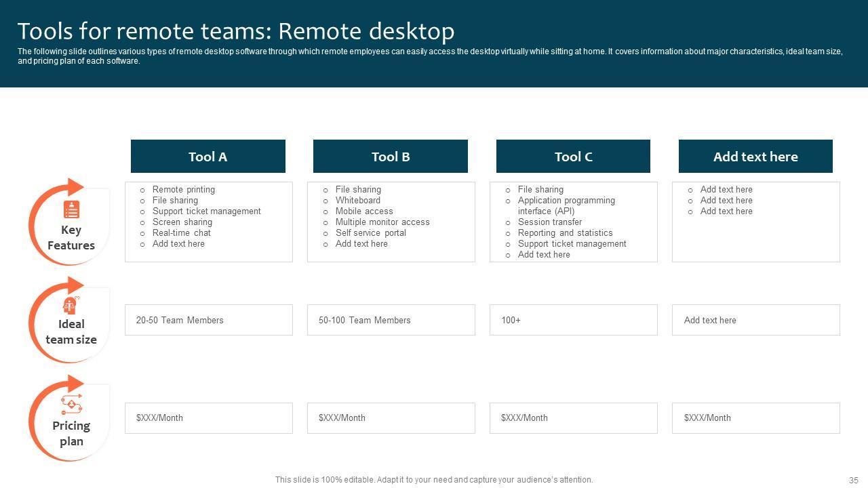Click Remote printing in Tool A features

(184, 190)
